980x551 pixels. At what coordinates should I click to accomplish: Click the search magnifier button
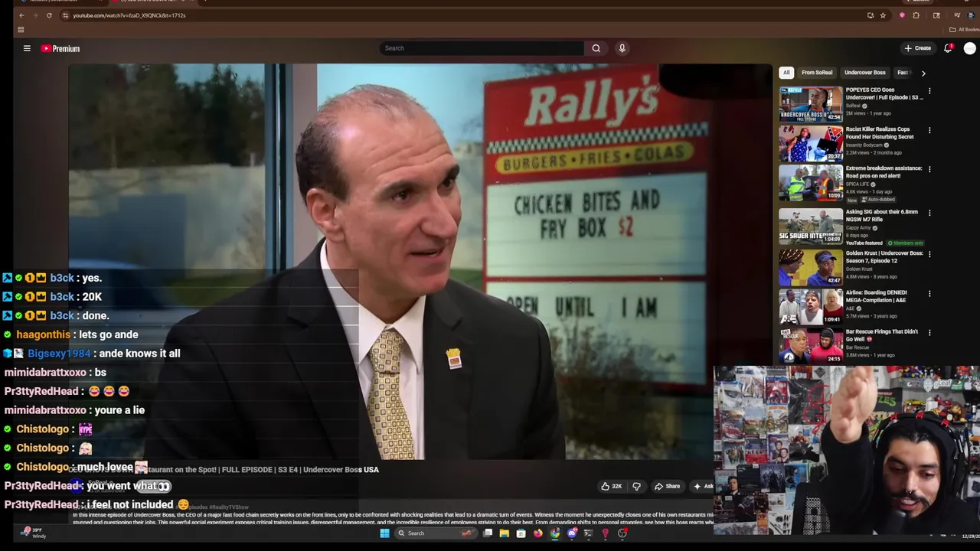(x=596, y=48)
